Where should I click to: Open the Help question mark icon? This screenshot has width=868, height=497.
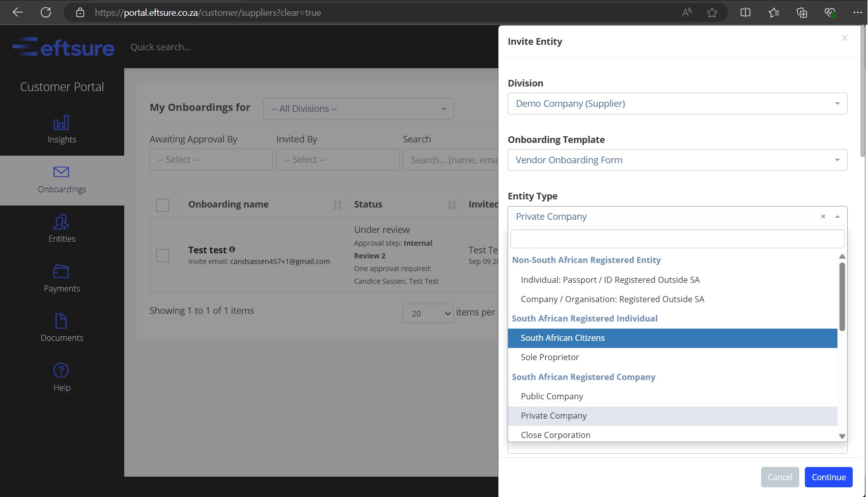[x=61, y=370]
